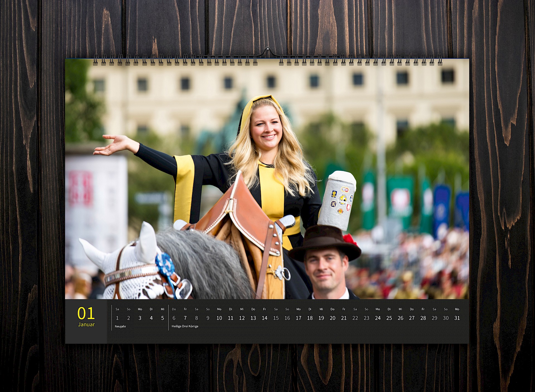Viewport: 535px width, 392px height.
Task: Select date 29 in the calendar strip
Action: point(434,318)
